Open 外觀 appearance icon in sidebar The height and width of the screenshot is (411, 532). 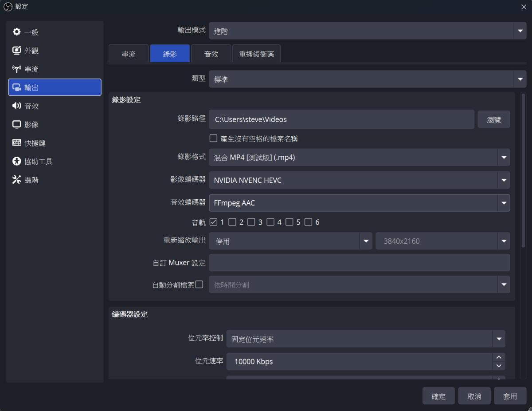[x=17, y=51]
